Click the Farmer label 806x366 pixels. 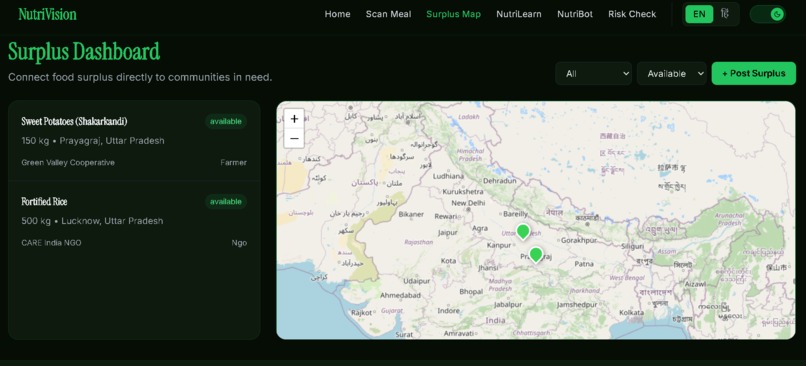click(233, 162)
